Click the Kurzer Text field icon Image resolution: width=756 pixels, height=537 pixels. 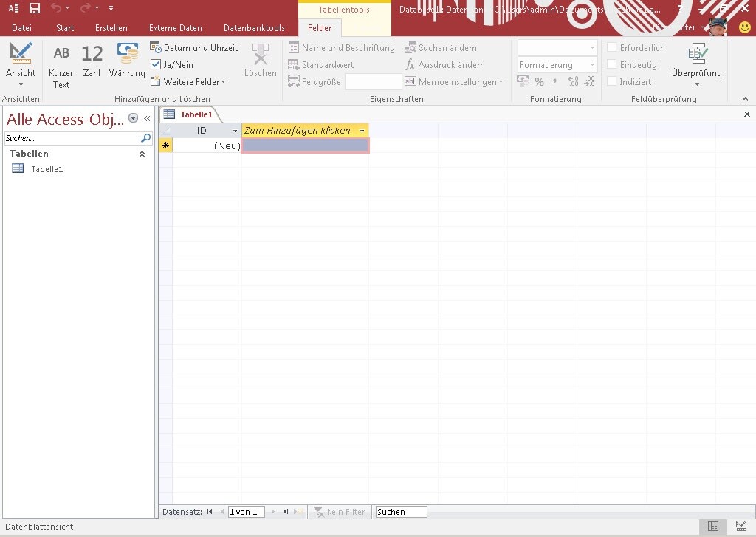(61, 54)
